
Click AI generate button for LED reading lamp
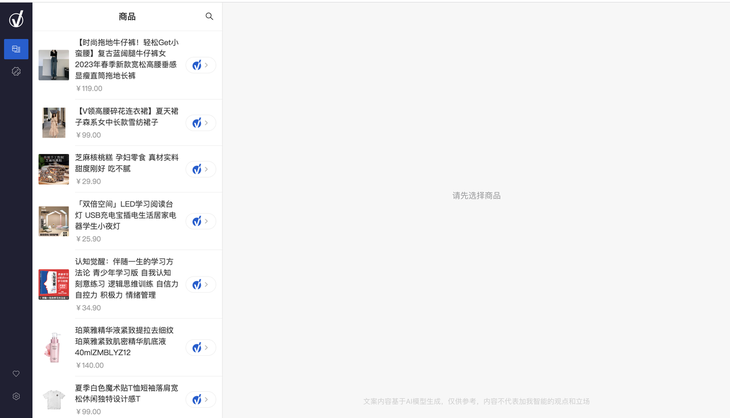197,221
